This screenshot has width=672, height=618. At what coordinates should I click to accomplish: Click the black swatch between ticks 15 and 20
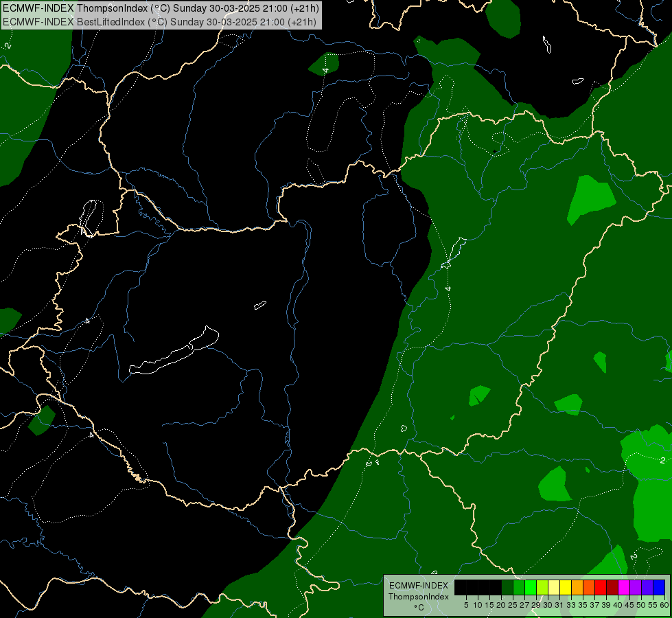coord(496,587)
